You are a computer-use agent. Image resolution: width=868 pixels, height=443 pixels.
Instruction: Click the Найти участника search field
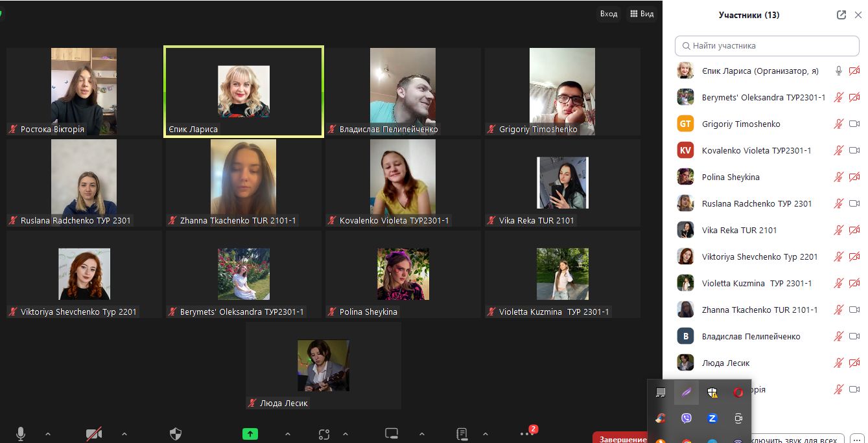[767, 46]
